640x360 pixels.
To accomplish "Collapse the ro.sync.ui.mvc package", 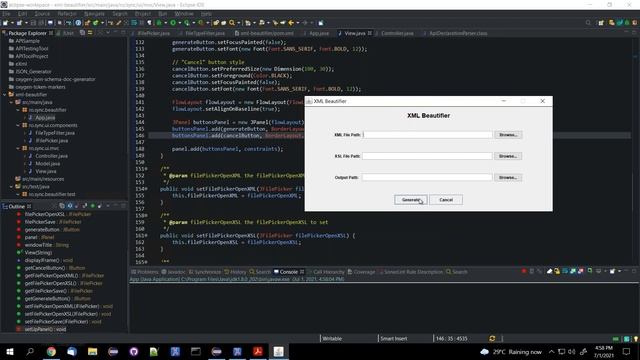I will pyautogui.click(x=18, y=148).
